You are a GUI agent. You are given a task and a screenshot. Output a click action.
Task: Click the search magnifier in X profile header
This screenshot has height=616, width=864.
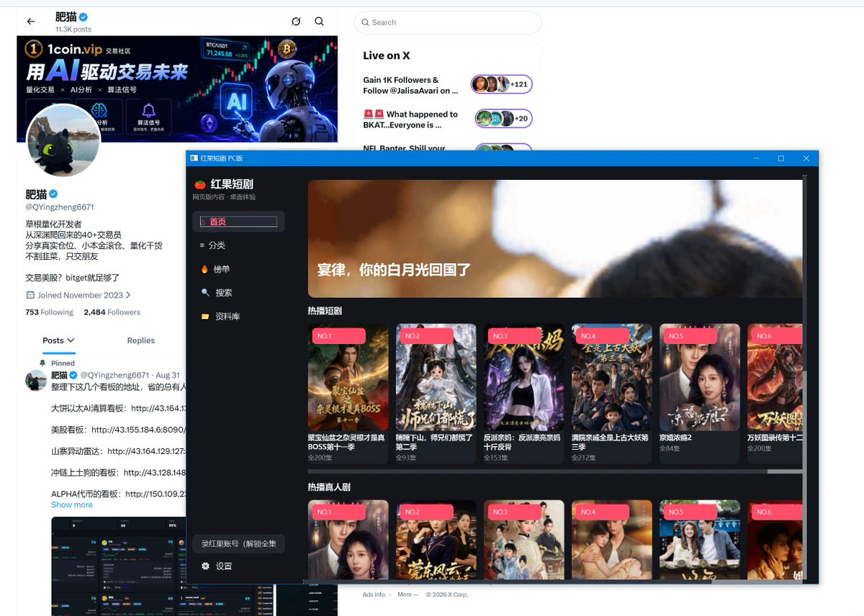pyautogui.click(x=320, y=22)
